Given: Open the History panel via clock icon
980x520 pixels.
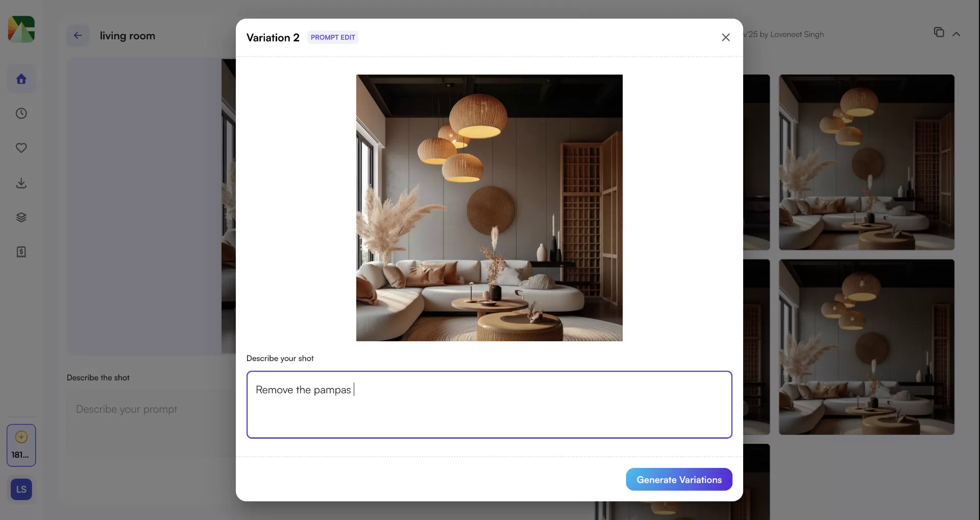Looking at the screenshot, I should [21, 113].
